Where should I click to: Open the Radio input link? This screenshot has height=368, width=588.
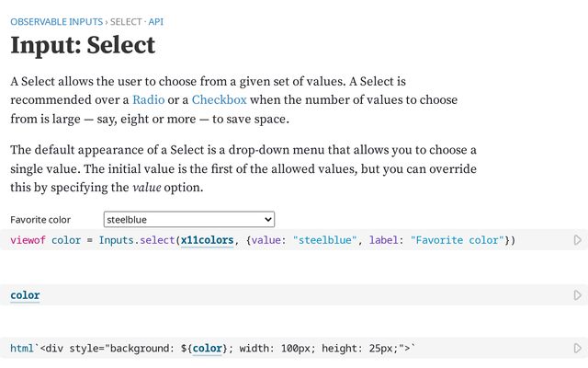pyautogui.click(x=149, y=99)
